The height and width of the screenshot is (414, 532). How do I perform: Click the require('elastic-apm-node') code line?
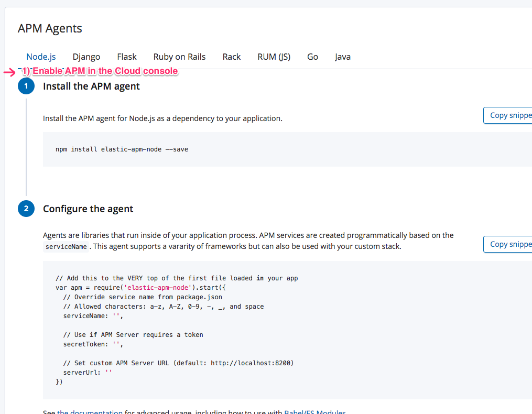[x=141, y=287]
